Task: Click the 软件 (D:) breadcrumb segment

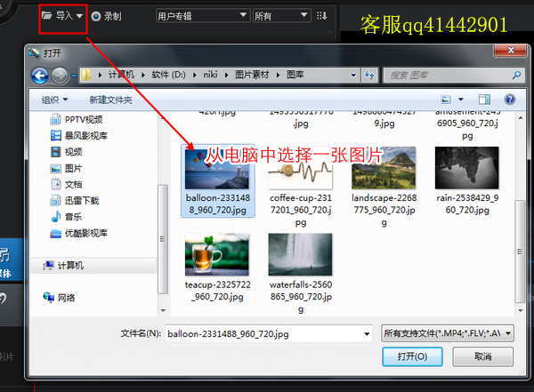Action: (x=168, y=75)
